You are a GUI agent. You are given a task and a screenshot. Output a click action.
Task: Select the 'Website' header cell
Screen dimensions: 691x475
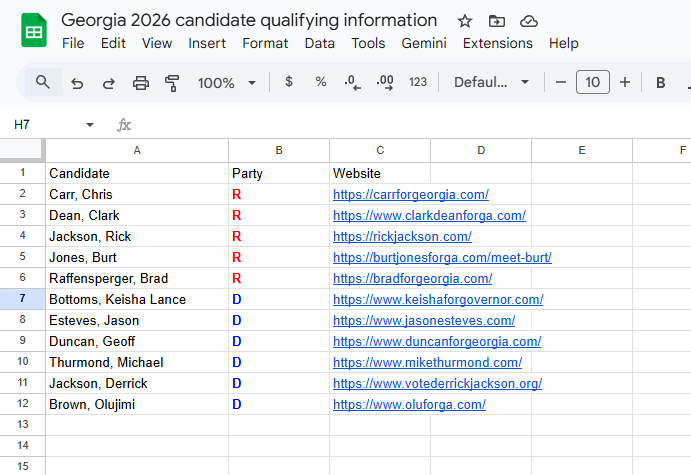pos(380,173)
